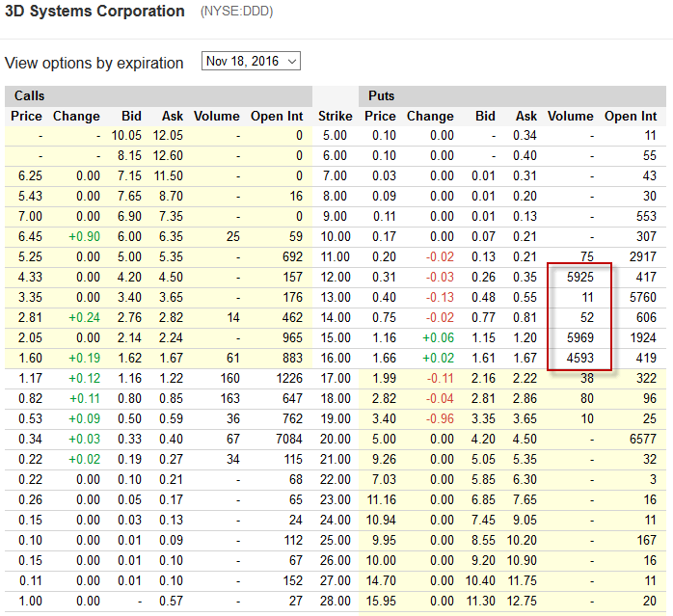Select strike 5.00 cell
This screenshot has height=616, width=673.
tap(335, 136)
